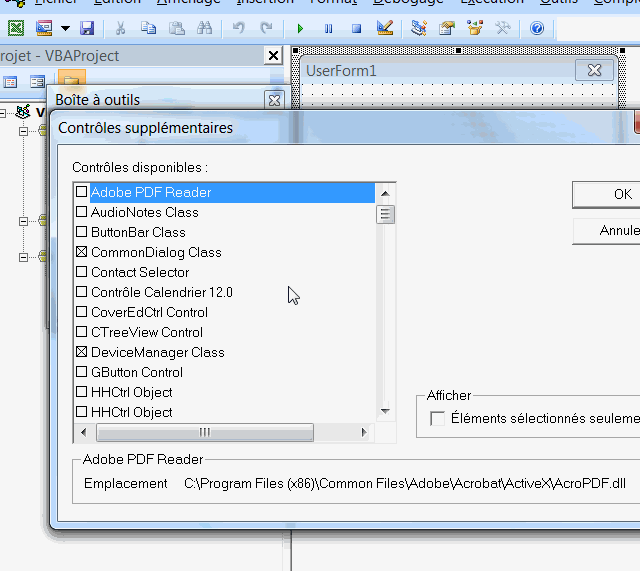
Task: Show the Toolbox with hammer-wrench icon
Action: (x=503, y=28)
